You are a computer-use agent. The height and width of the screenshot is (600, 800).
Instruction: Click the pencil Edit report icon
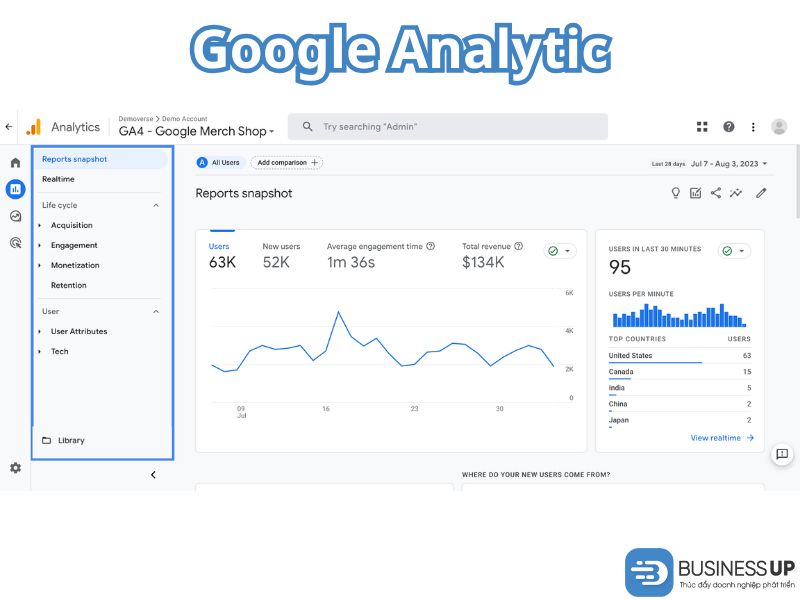point(761,193)
